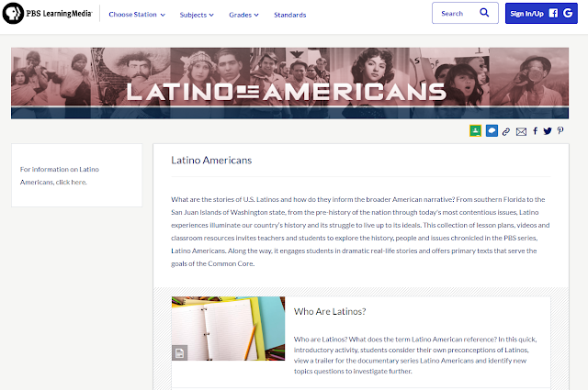Open the notebook thumbnail for Who Are Latinos?
Viewport: 588px width, 390px height.
[x=229, y=329]
